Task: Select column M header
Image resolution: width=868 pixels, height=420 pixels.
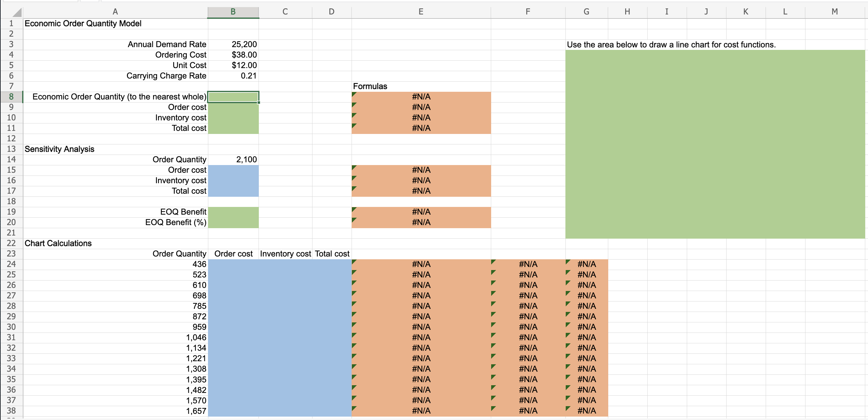Action: pos(834,12)
